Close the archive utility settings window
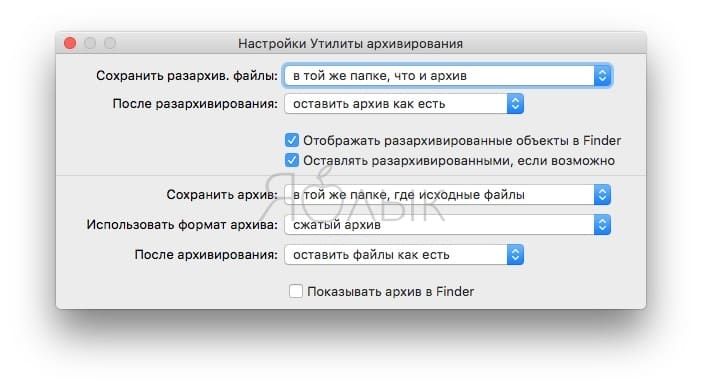 [x=70, y=43]
